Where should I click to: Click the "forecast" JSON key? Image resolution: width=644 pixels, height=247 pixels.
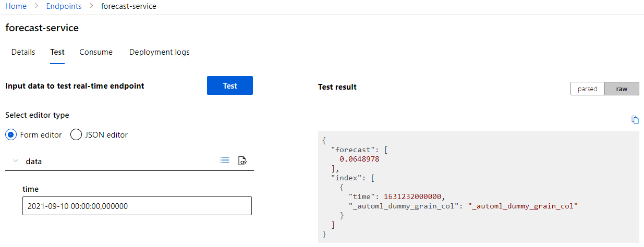pyautogui.click(x=353, y=150)
